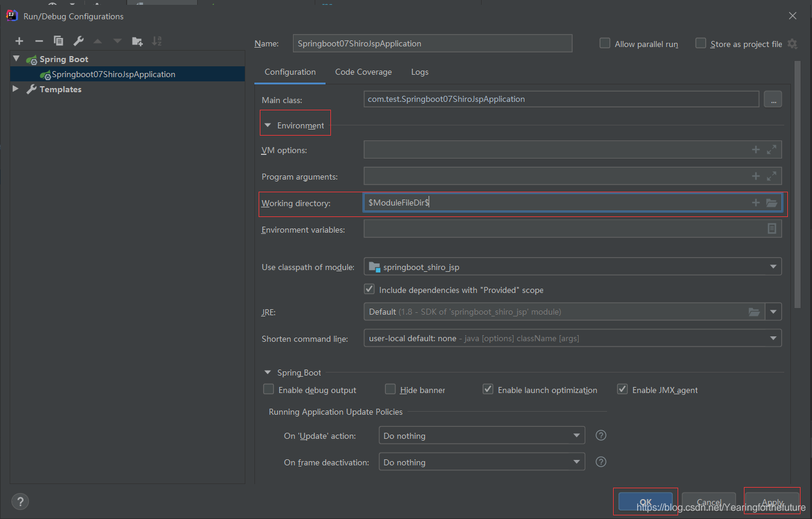Sort configurations alphabetically
The height and width of the screenshot is (519, 812).
click(157, 41)
